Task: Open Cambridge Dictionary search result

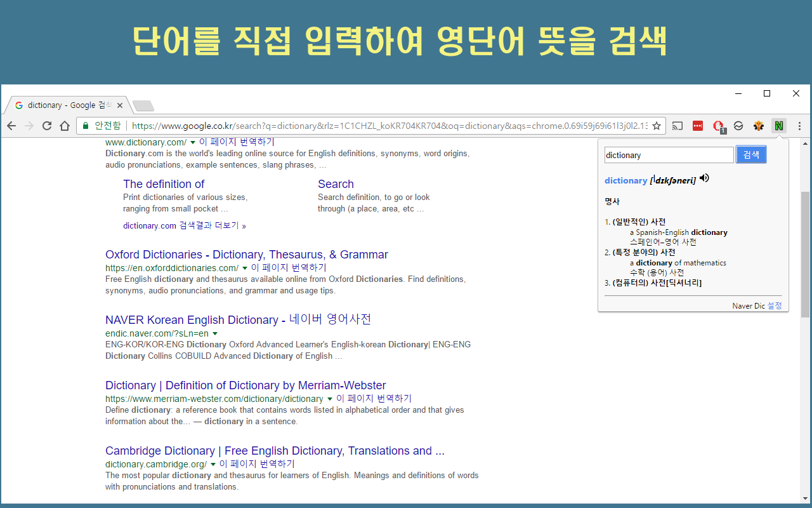Action: point(275,451)
